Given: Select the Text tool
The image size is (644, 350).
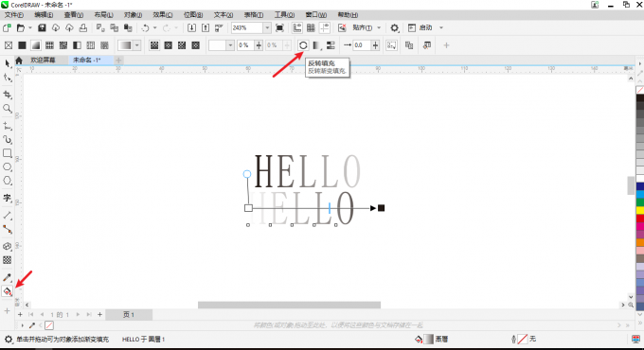Looking at the screenshot, I should 8,199.
